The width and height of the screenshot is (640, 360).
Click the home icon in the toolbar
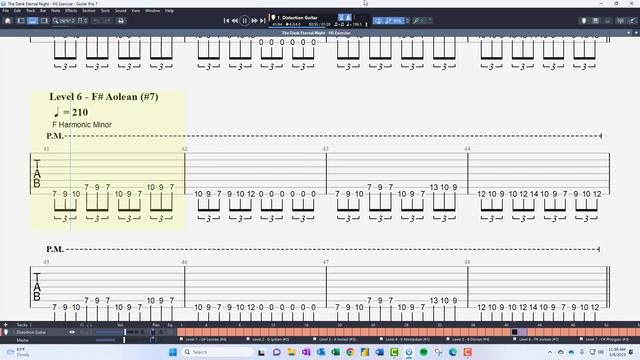tap(7, 20)
